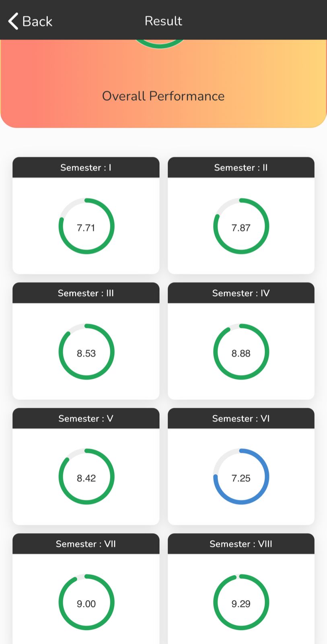Select the 8.53 circular score indicator
Image resolution: width=327 pixels, height=644 pixels.
pyautogui.click(x=86, y=352)
